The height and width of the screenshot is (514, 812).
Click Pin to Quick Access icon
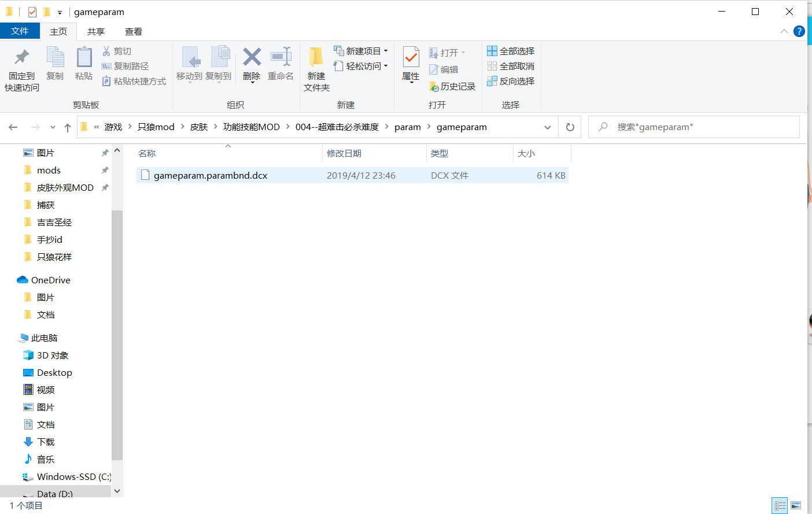pos(22,58)
